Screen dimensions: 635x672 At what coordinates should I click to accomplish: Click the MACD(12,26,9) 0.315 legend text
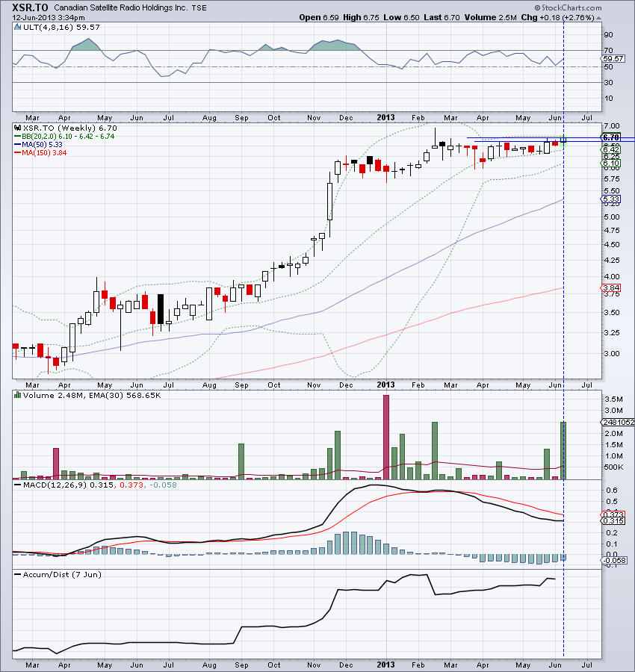pos(68,485)
